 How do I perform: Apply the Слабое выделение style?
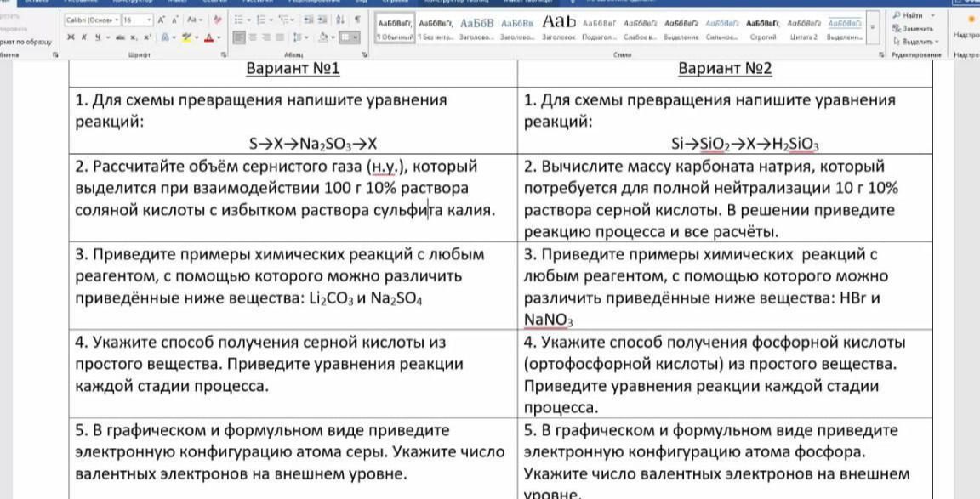(640, 29)
